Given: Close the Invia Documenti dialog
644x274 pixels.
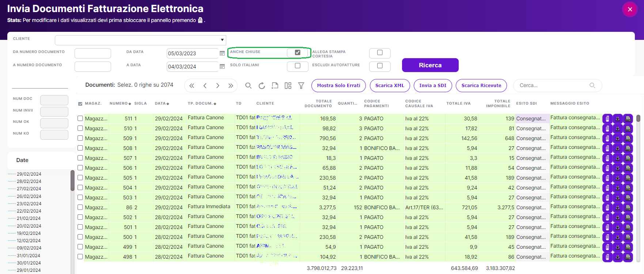Looking at the screenshot, I should tap(630, 10).
